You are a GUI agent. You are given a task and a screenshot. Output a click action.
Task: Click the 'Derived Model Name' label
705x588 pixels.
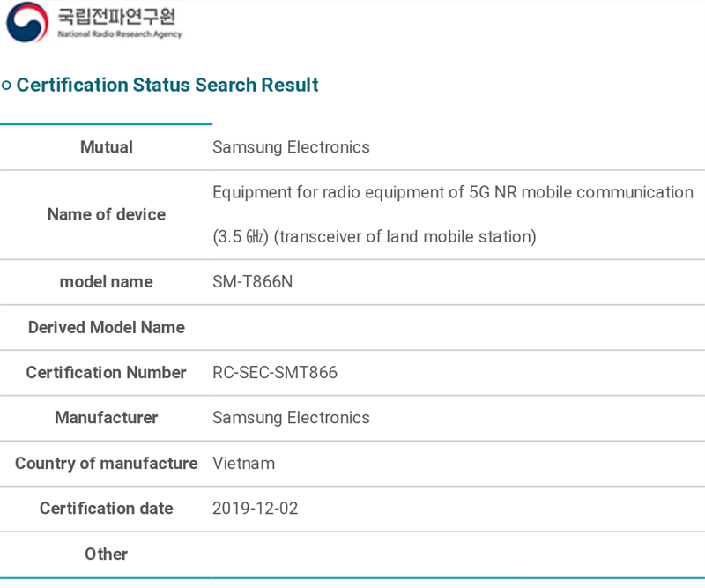pyautogui.click(x=107, y=328)
